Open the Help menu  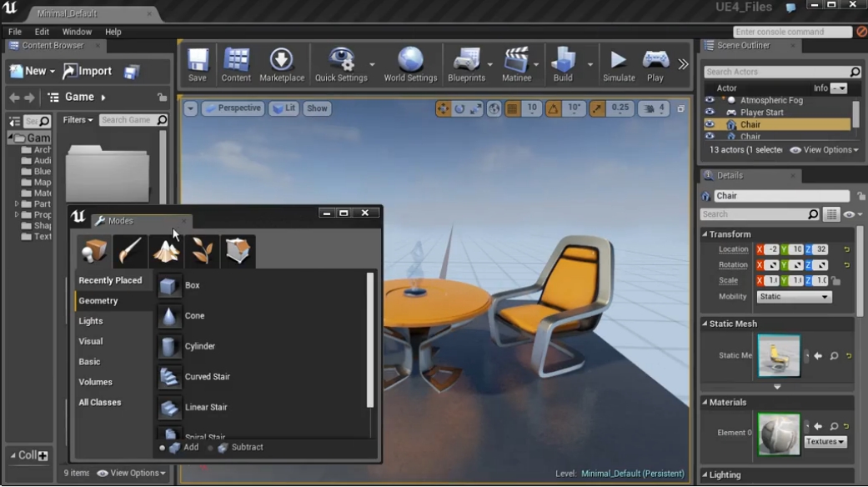[113, 32]
